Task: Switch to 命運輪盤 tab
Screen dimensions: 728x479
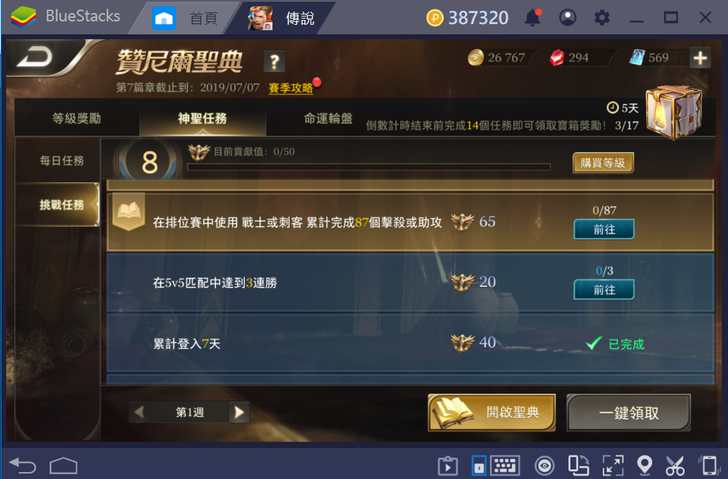Action: point(328,118)
